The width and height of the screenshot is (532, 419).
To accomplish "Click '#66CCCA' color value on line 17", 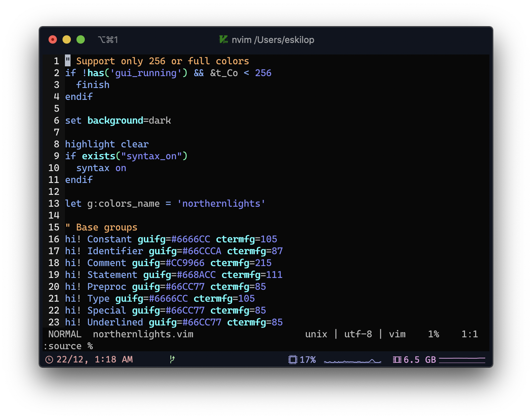I will click(202, 251).
